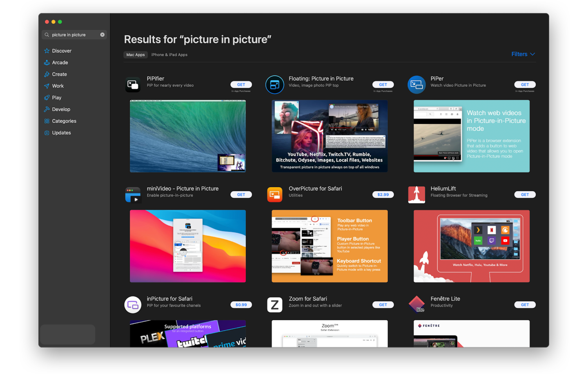Open the miniVideo Picture in Picture app icon
Image resolution: width=588 pixels, height=376 pixels.
pyautogui.click(x=133, y=195)
